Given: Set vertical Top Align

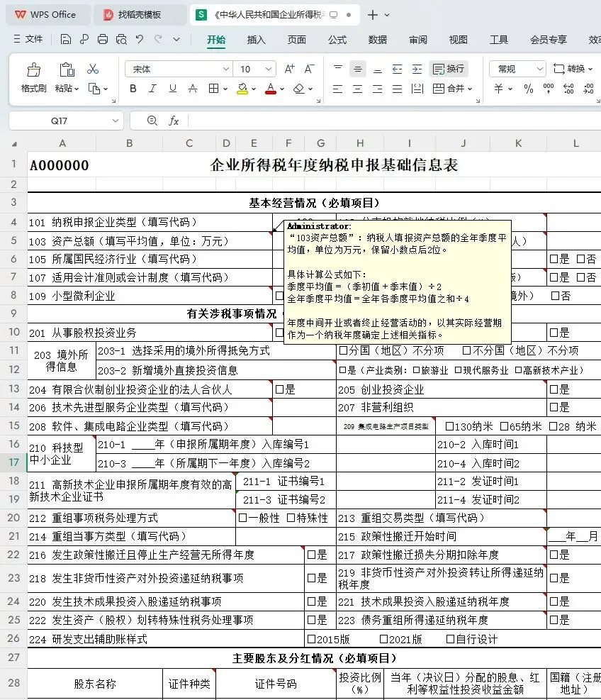Looking at the screenshot, I should coord(338,69).
